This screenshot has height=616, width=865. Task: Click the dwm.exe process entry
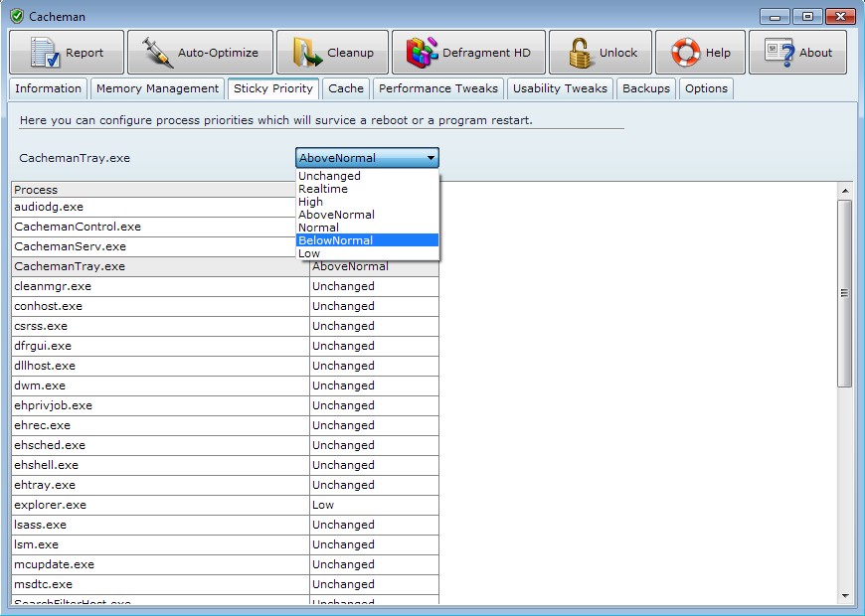click(160, 385)
